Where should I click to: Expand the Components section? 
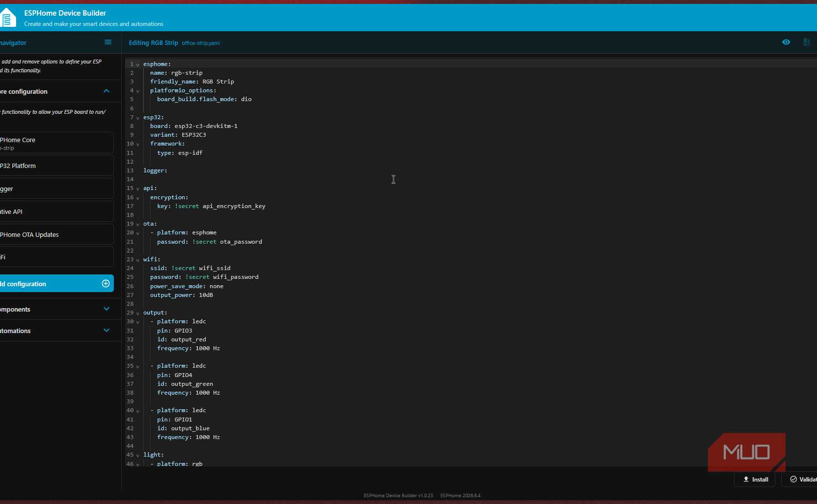point(107,309)
